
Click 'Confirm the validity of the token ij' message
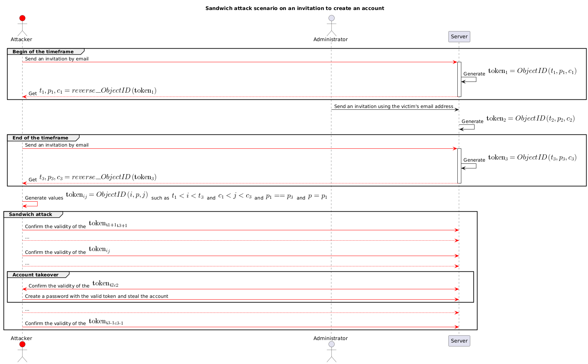67,250
